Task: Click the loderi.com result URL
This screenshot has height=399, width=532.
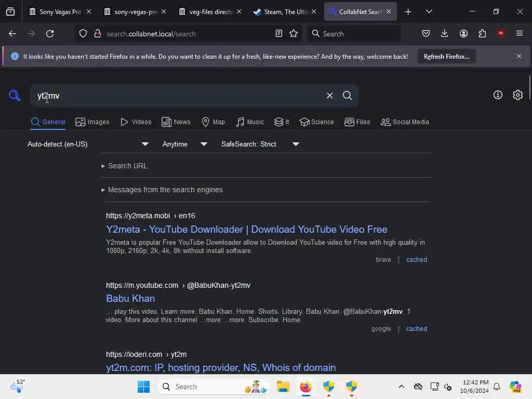Action: [146, 354]
